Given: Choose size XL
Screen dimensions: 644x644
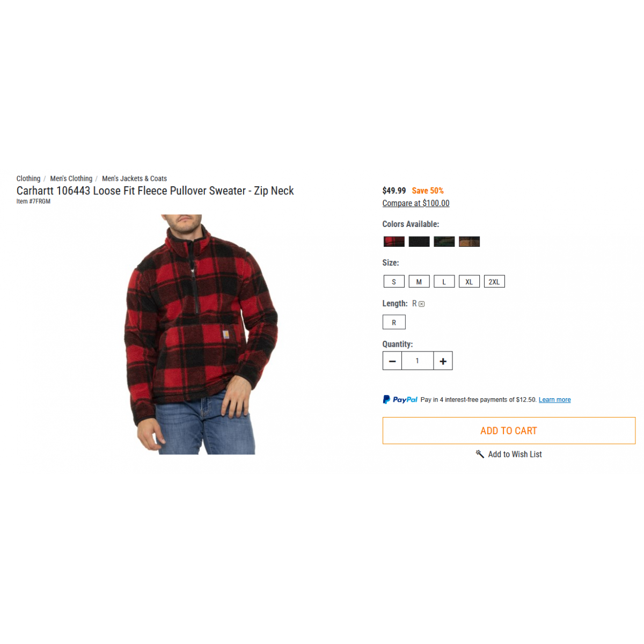Looking at the screenshot, I should coord(469,281).
